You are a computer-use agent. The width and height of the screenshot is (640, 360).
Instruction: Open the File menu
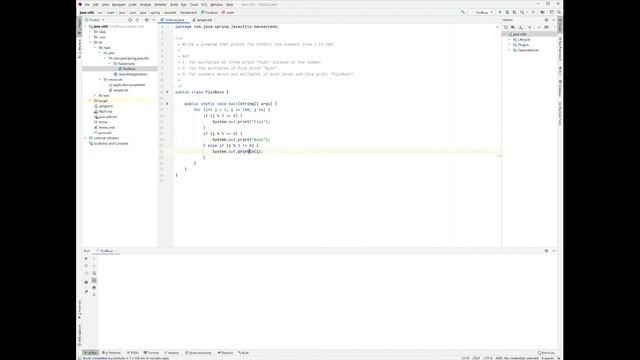(x=87, y=4)
